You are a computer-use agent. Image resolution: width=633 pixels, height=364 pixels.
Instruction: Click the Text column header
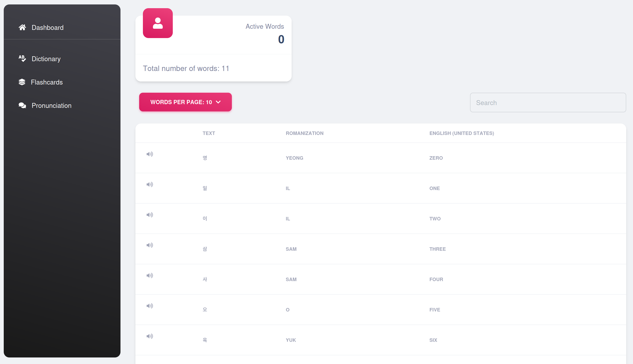pos(209,133)
